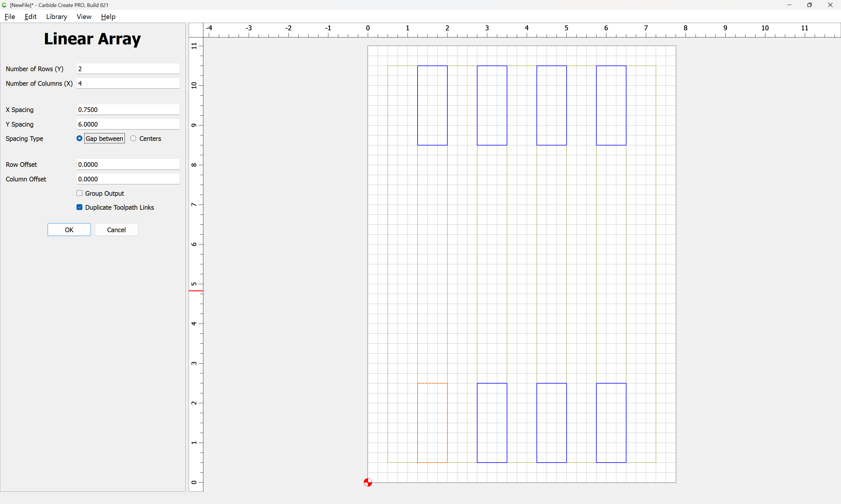The image size is (841, 504).
Task: Click the Number of Rows (Y) field
Action: click(128, 69)
